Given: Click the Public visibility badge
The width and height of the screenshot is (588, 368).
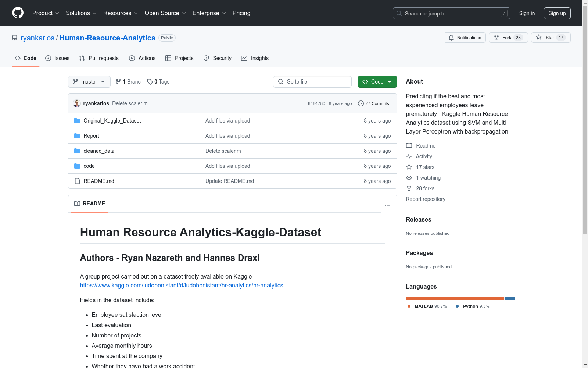Looking at the screenshot, I should tap(167, 38).
